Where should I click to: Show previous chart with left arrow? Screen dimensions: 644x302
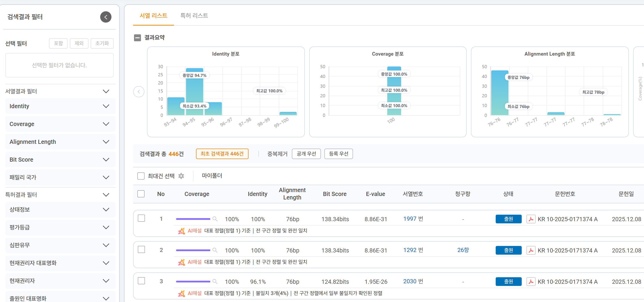point(139,92)
